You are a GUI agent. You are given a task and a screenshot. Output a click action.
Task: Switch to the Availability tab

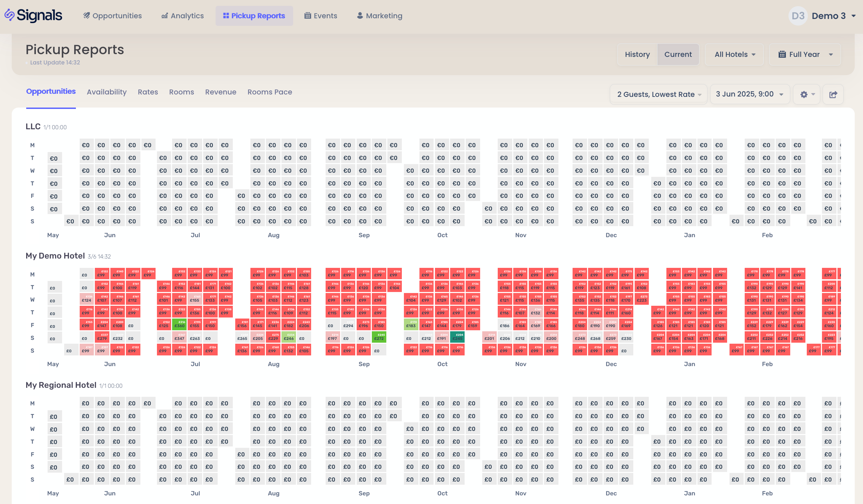[x=107, y=92]
